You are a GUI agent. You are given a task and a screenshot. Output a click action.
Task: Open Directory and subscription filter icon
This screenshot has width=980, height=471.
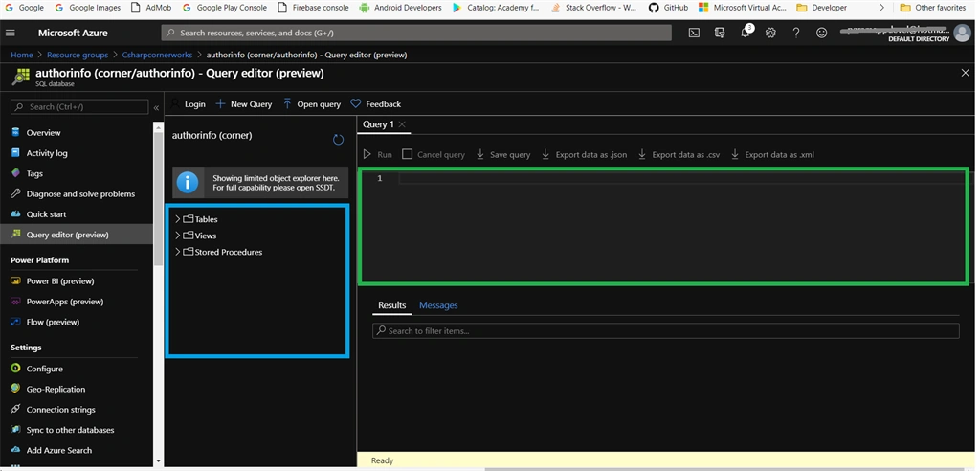coord(720,33)
